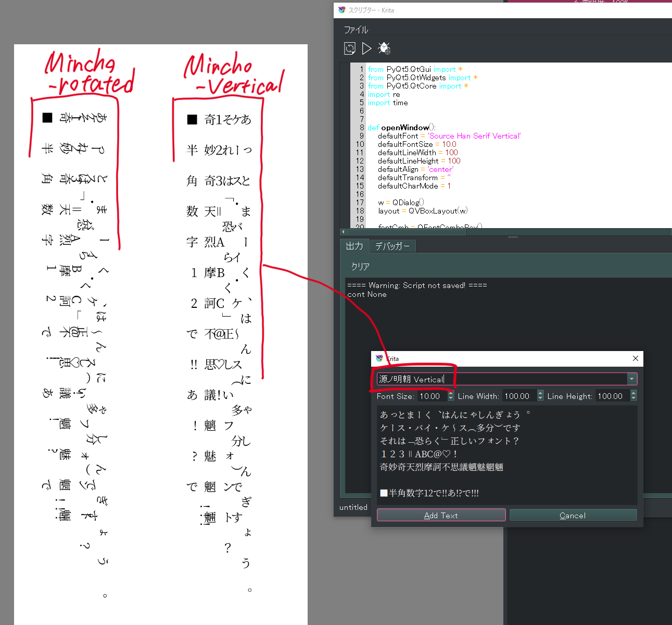Click line number 10 in the editor gutter
The height and width of the screenshot is (625, 672).
coord(360,144)
